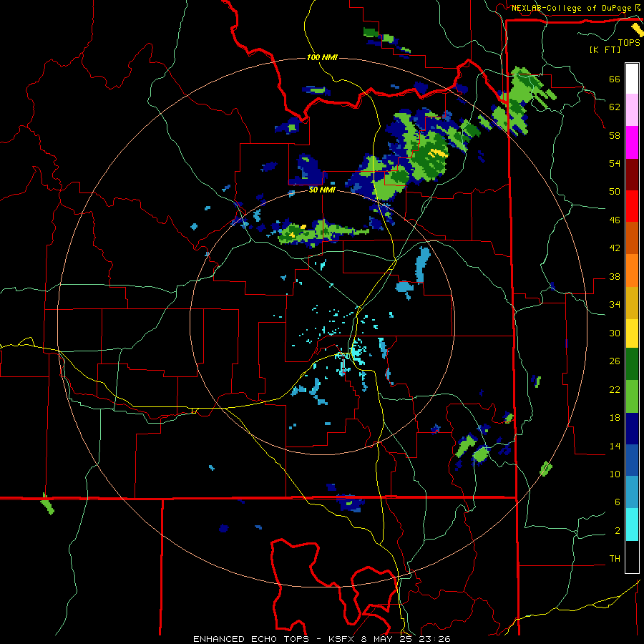Select the "30" scale label
This screenshot has width=644, height=644.
coord(615,333)
